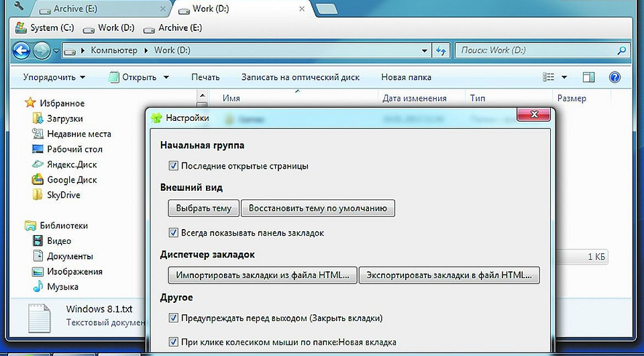Click Восстановить тему по умолчанию button
The height and width of the screenshot is (356, 644).
point(318,208)
